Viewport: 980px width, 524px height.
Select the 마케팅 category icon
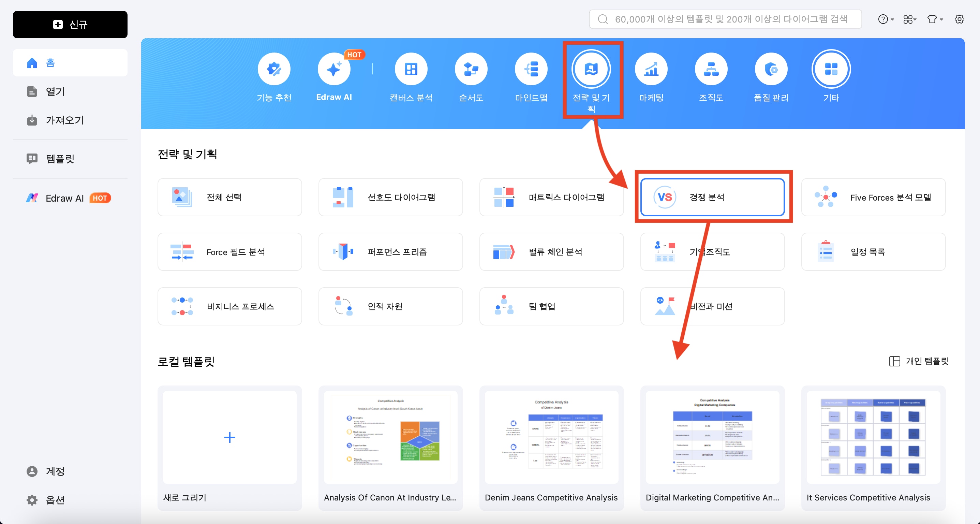coord(651,69)
